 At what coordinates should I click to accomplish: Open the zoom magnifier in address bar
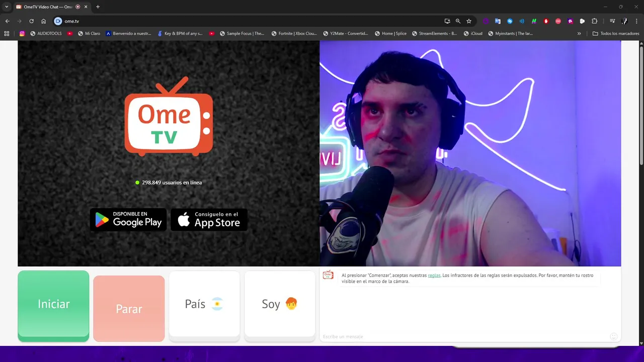(458, 21)
